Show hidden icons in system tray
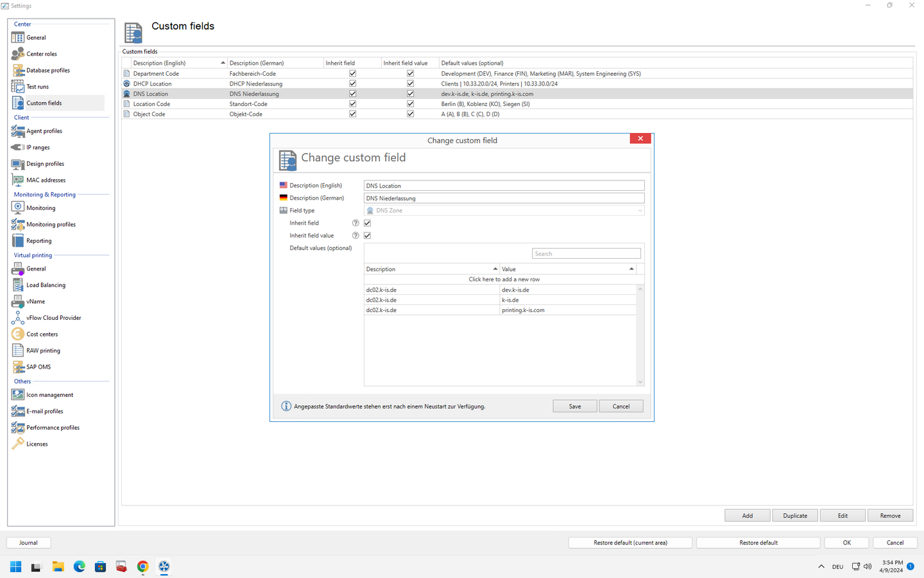The image size is (924, 578). click(821, 566)
